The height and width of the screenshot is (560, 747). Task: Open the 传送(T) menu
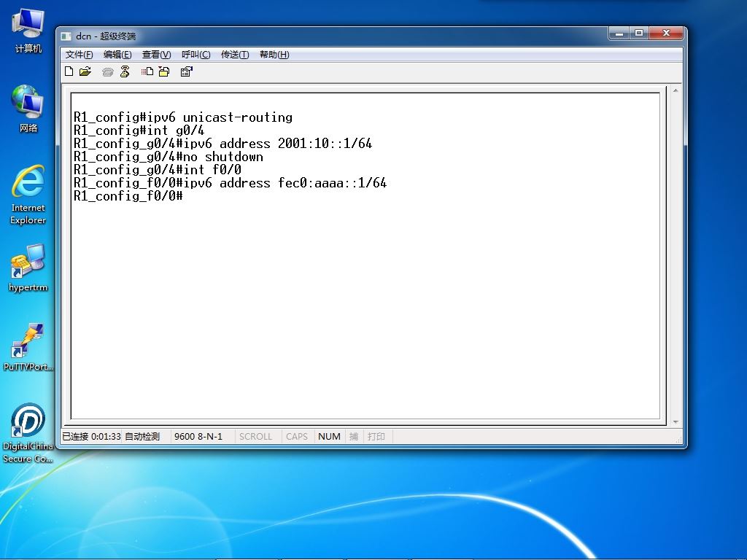[235, 54]
